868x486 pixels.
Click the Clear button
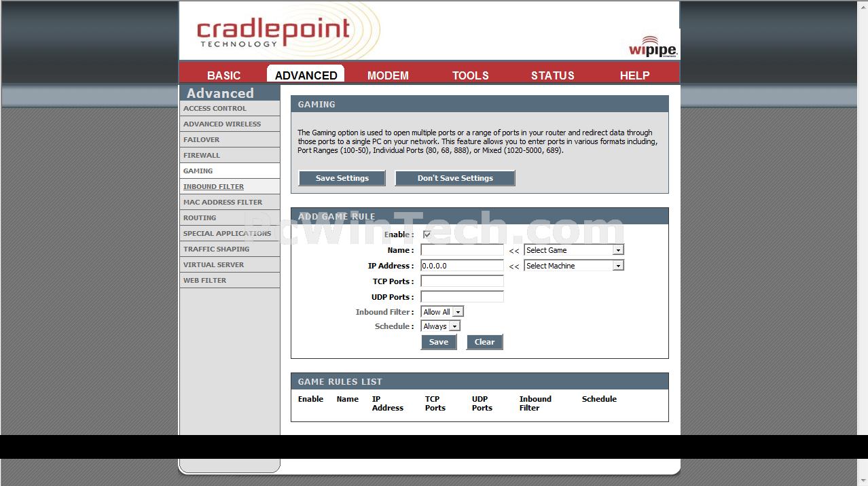(484, 342)
